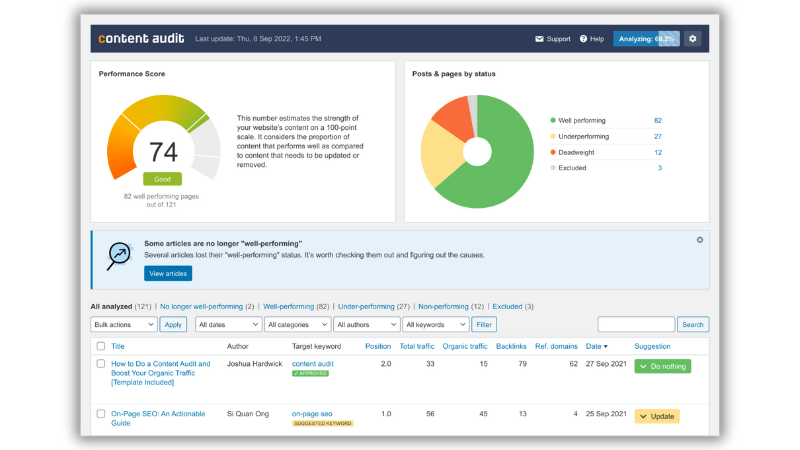Viewport: 800px width, 450px height.
Task: Click the performance score gauge showing 74
Action: point(163,138)
